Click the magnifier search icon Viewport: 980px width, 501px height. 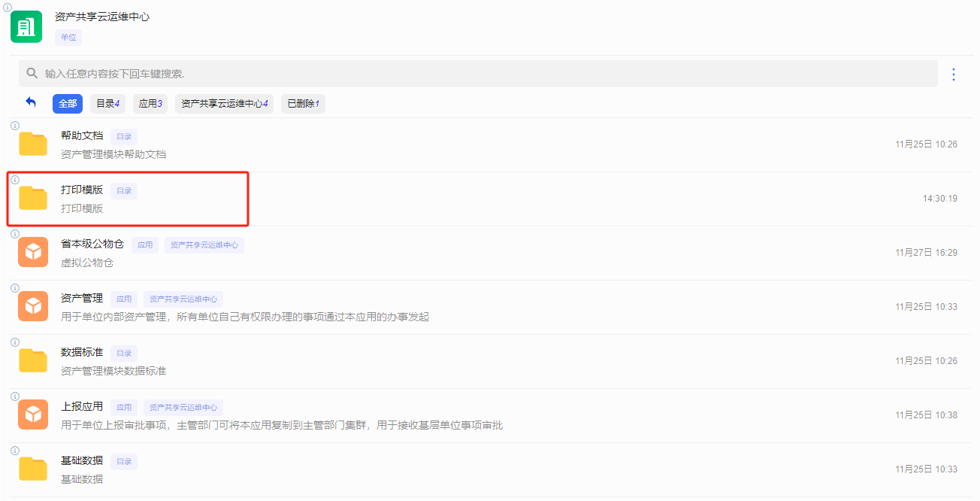pos(32,74)
